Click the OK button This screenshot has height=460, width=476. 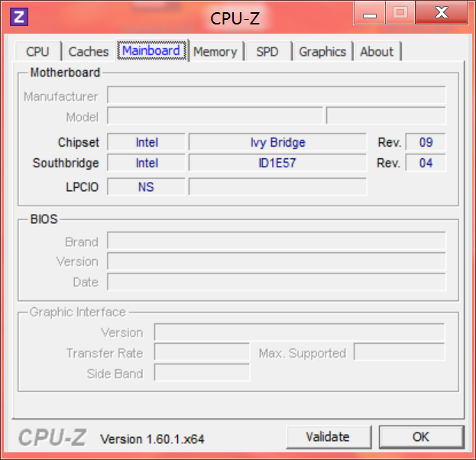(421, 437)
